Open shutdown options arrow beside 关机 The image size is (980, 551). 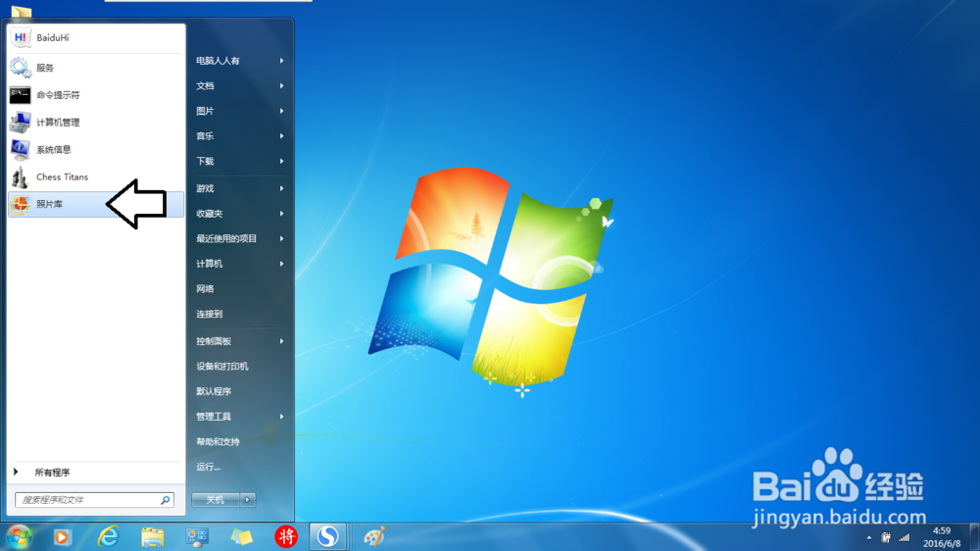(x=248, y=500)
